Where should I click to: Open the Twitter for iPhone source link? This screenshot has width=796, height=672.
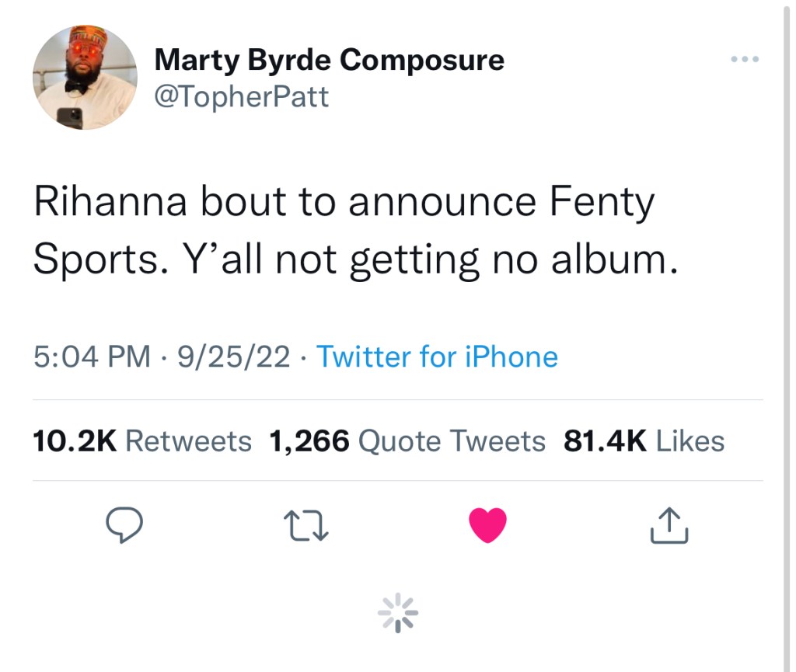(x=437, y=357)
